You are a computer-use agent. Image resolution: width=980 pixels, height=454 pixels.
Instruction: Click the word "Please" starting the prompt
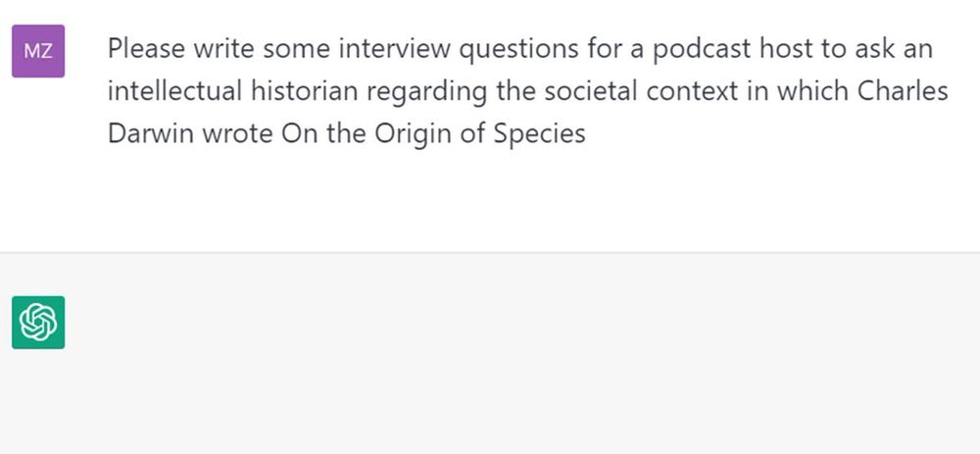[x=146, y=49]
